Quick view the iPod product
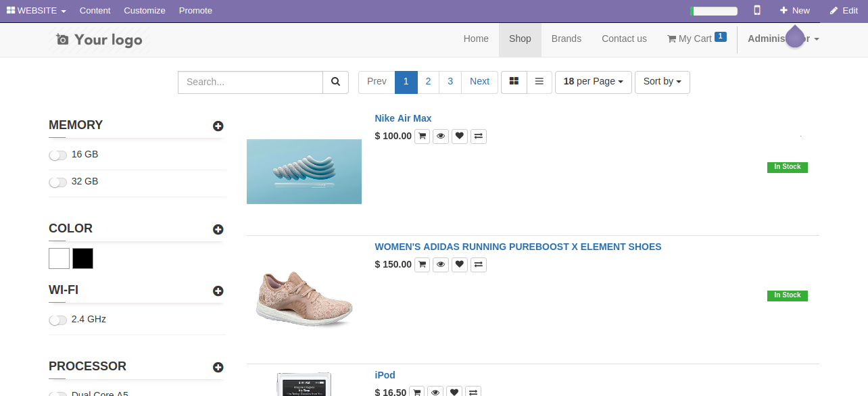 [436, 392]
